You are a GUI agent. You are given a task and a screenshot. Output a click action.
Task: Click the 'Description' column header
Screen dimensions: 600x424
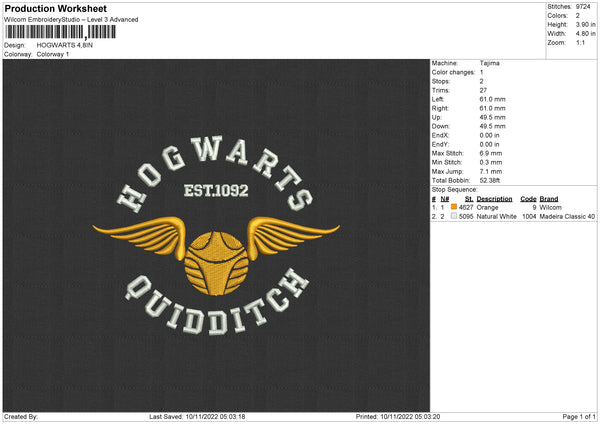[x=494, y=199]
